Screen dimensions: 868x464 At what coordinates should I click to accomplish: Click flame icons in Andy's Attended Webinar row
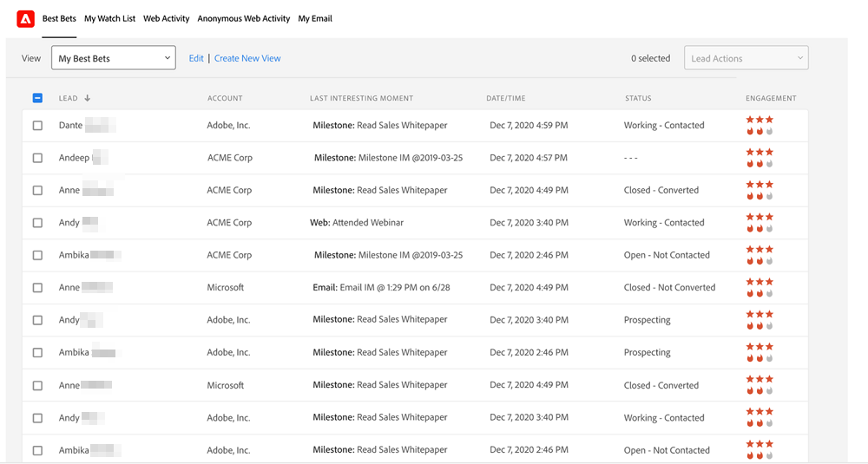pyautogui.click(x=759, y=229)
